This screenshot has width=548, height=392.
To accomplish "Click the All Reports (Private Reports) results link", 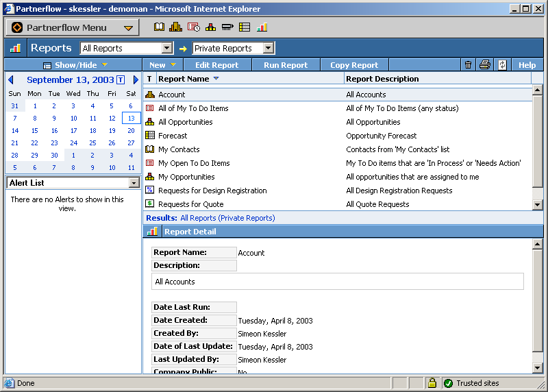I will pos(227,218).
